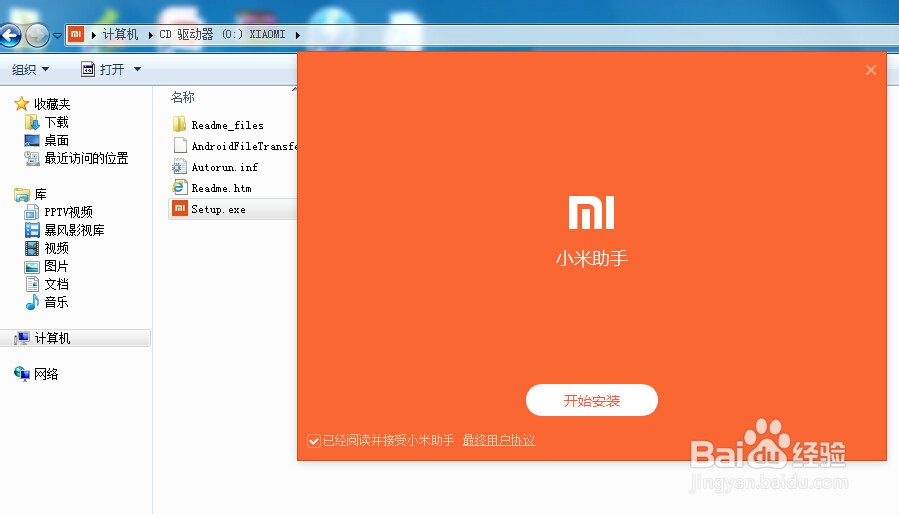
Task: Click the 下载 folder icon
Action: (32, 122)
